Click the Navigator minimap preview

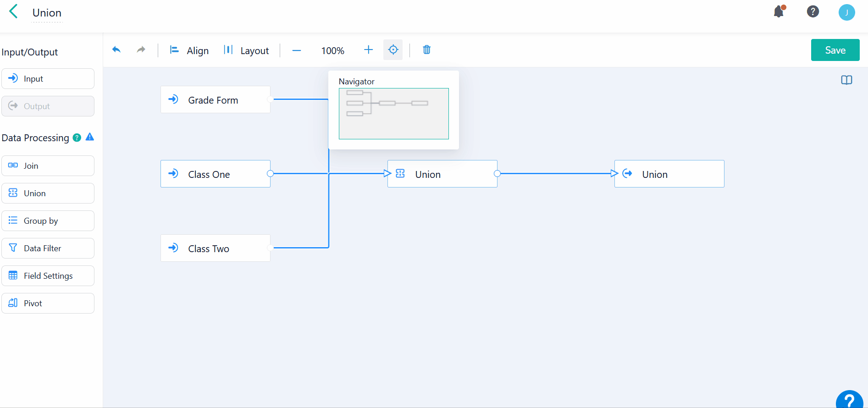point(393,114)
